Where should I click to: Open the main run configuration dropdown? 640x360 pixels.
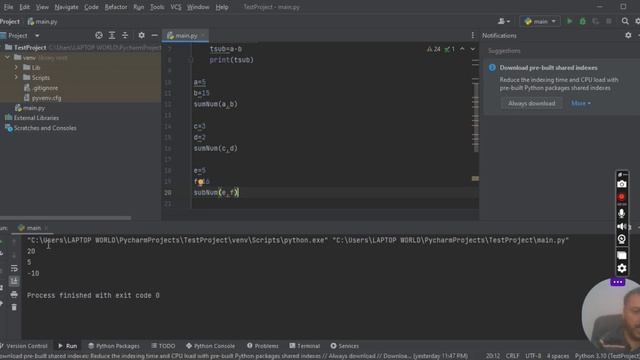pos(540,21)
